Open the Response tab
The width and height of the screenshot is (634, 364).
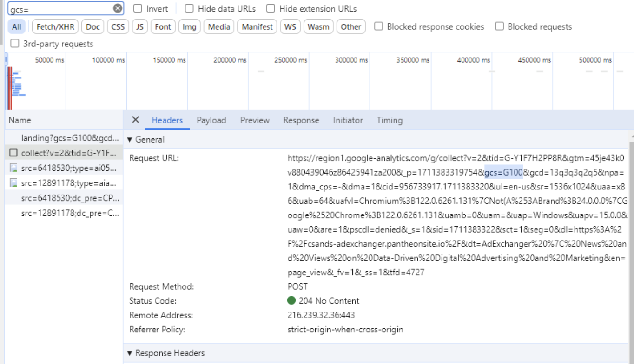(x=301, y=120)
